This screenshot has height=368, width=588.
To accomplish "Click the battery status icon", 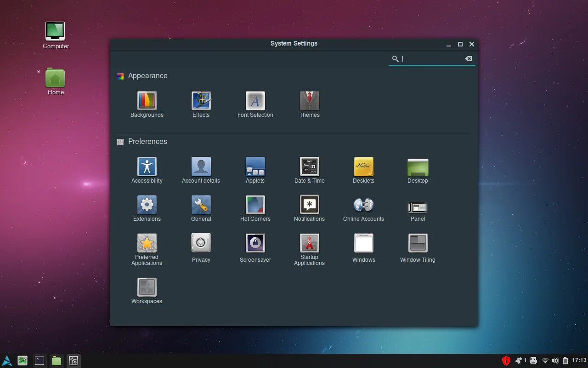I will click(565, 361).
